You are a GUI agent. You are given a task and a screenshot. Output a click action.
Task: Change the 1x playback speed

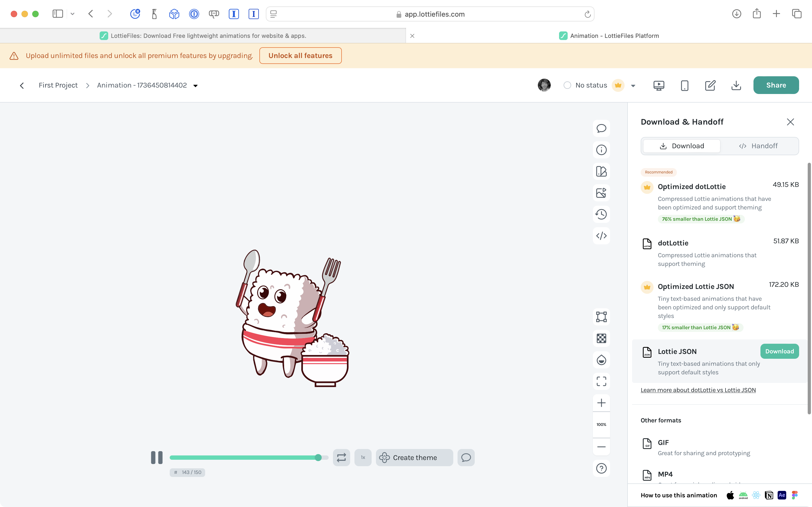pyautogui.click(x=363, y=457)
